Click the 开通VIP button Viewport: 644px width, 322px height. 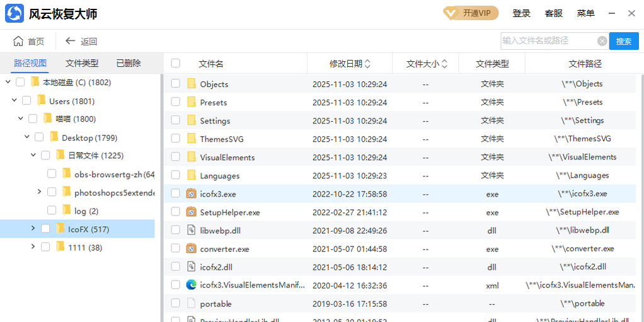coord(471,13)
